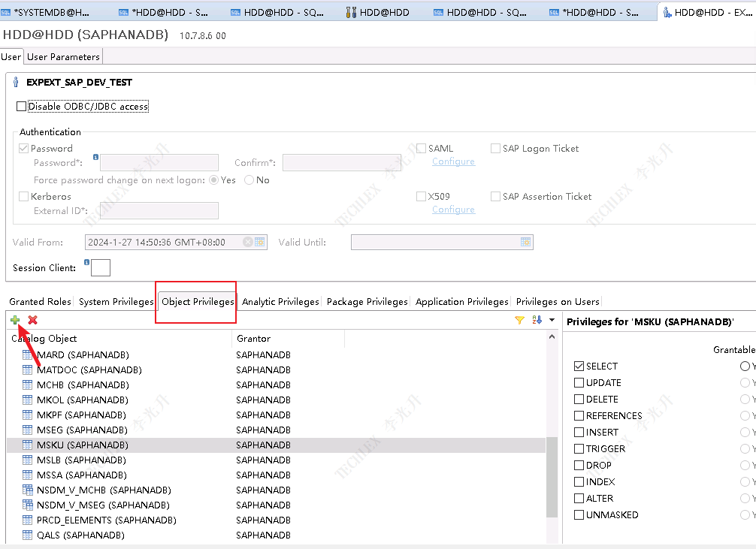This screenshot has height=549, width=756.
Task: Click the table icon for MKPF (SAPHANADB)
Action: point(28,415)
